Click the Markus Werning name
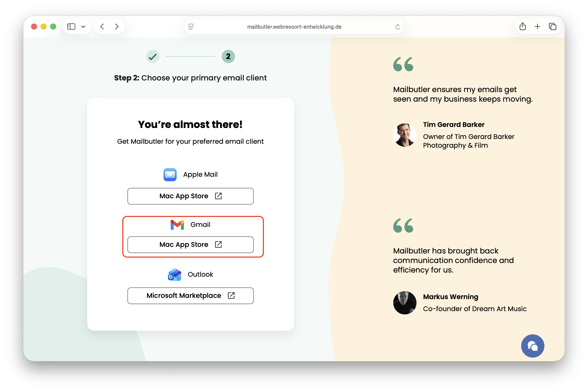Viewport: 588px width, 392px height. point(451,297)
